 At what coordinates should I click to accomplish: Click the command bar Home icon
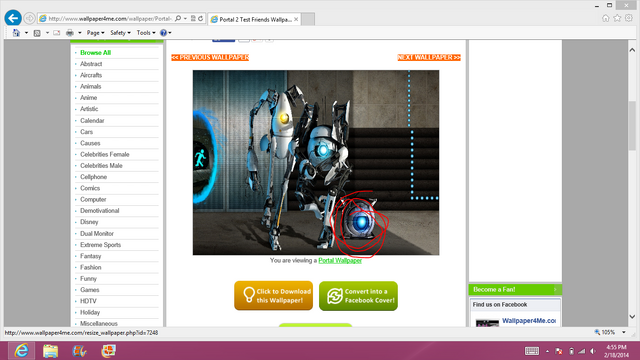click(16, 33)
